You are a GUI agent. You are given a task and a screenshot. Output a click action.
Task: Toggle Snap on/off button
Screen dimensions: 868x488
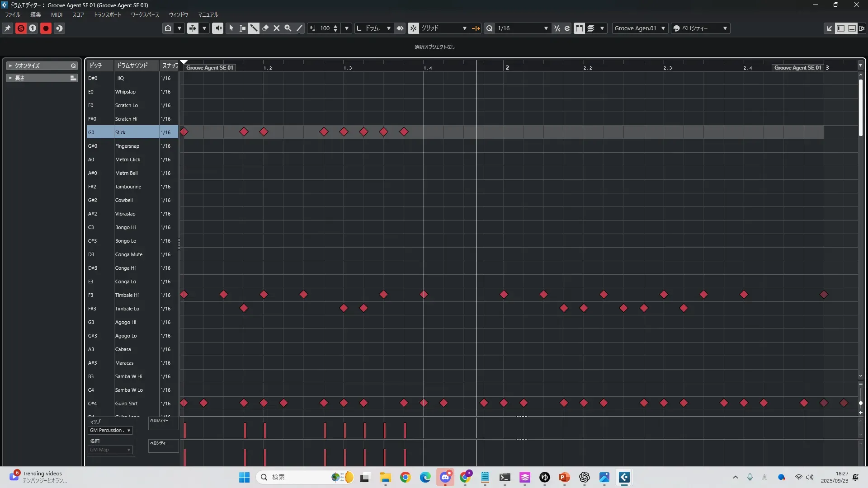[x=413, y=28]
